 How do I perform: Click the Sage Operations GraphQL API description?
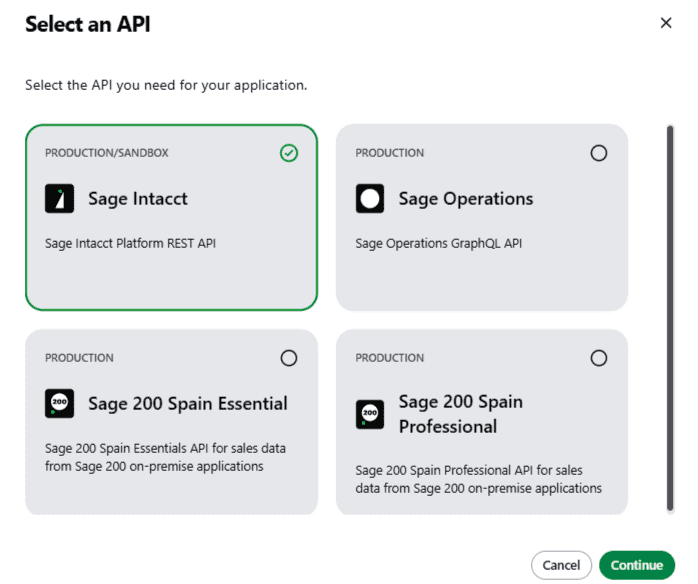coord(439,243)
